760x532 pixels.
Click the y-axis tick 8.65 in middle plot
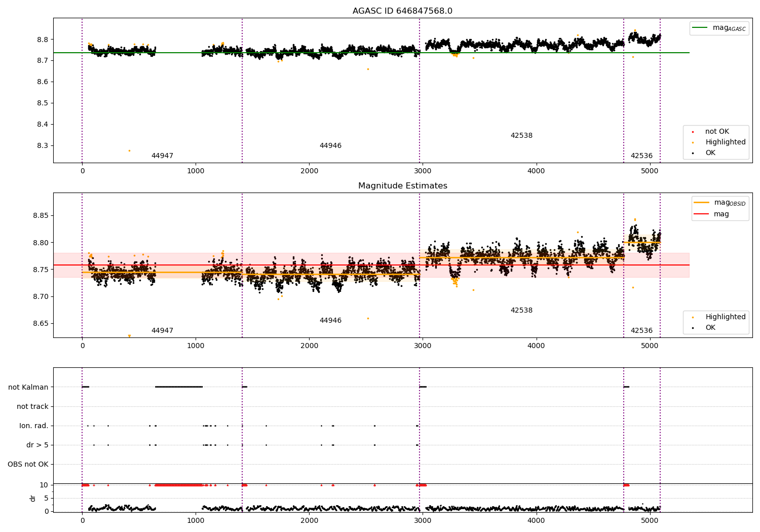pyautogui.click(x=41, y=324)
